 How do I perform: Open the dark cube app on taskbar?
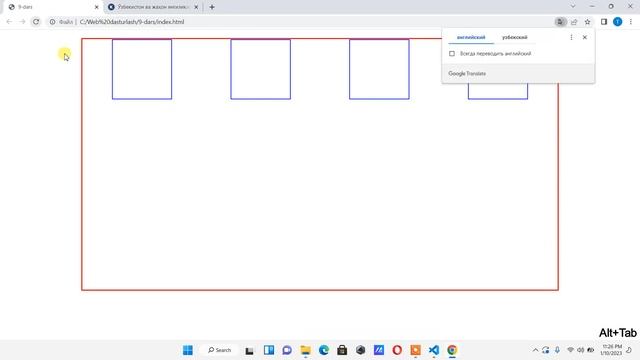360,350
